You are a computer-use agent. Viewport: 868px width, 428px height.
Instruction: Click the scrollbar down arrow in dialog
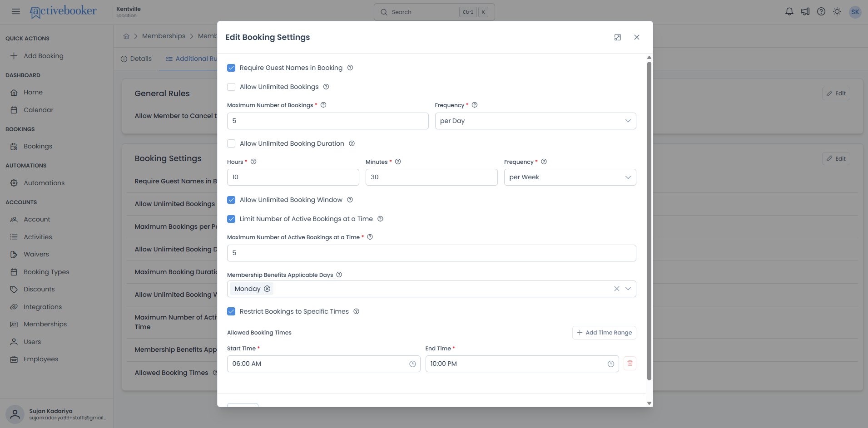click(649, 403)
